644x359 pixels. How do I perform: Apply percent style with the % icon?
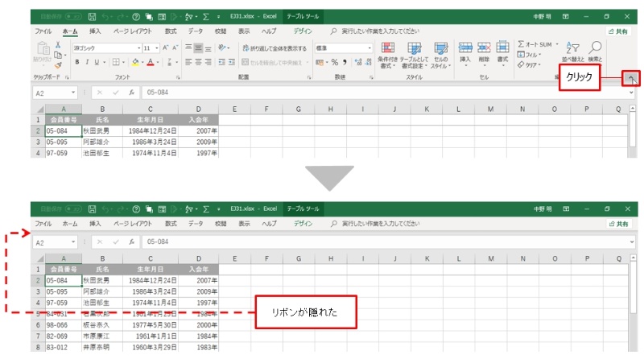pyautogui.click(x=334, y=62)
